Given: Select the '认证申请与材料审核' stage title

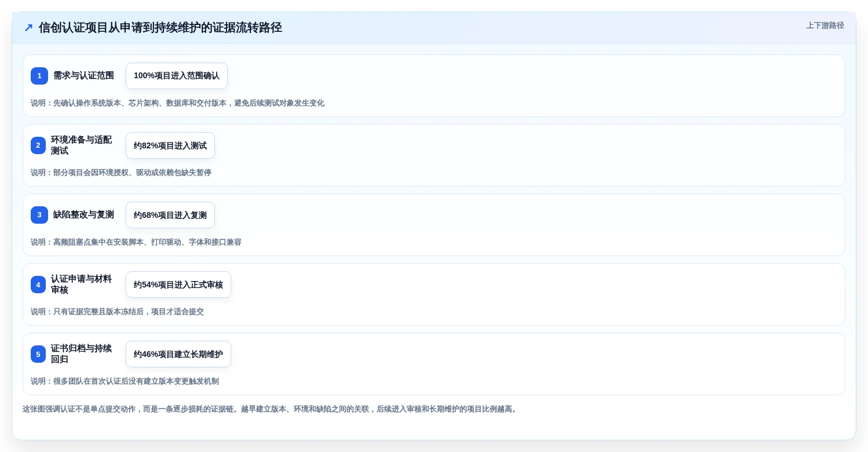Looking at the screenshot, I should (x=81, y=285).
